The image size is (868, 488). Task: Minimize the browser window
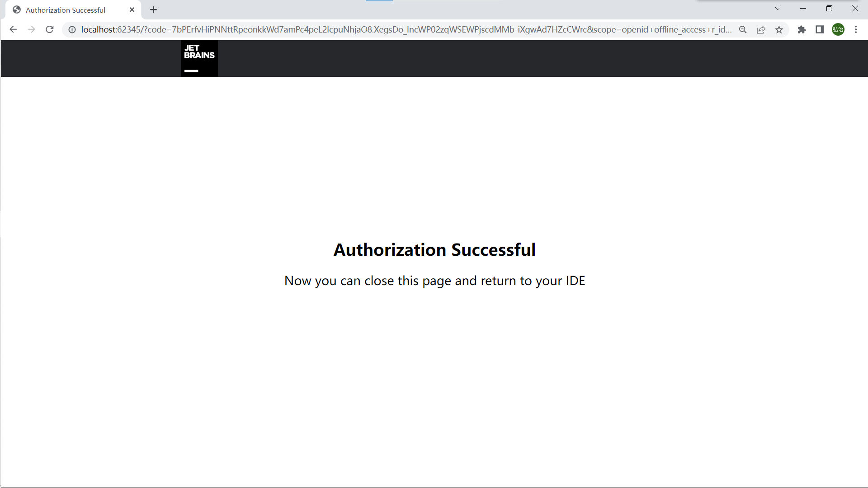[x=803, y=9]
